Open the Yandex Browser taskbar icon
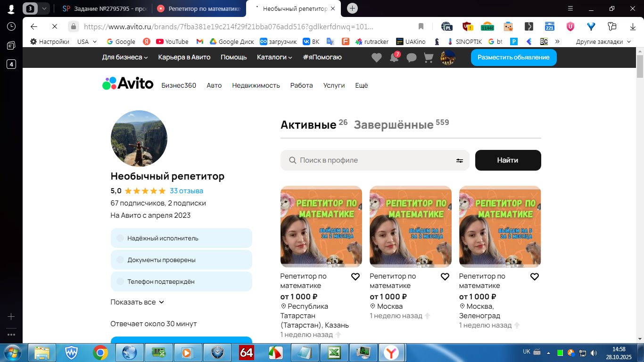The image size is (644, 362). click(390, 352)
